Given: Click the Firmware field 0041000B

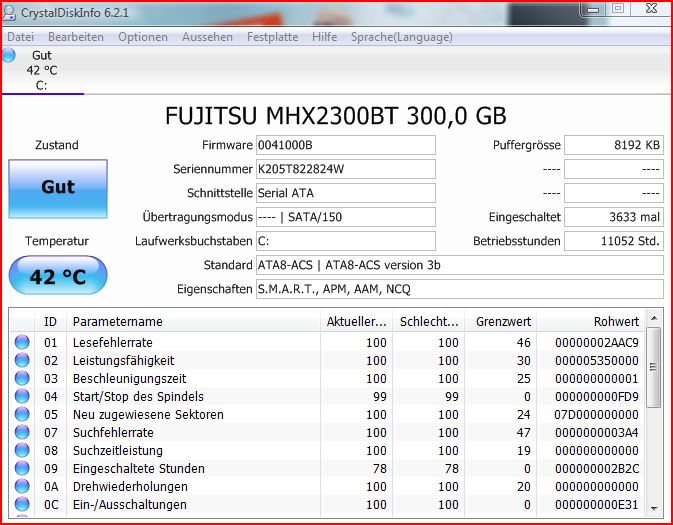Looking at the screenshot, I should tap(346, 145).
